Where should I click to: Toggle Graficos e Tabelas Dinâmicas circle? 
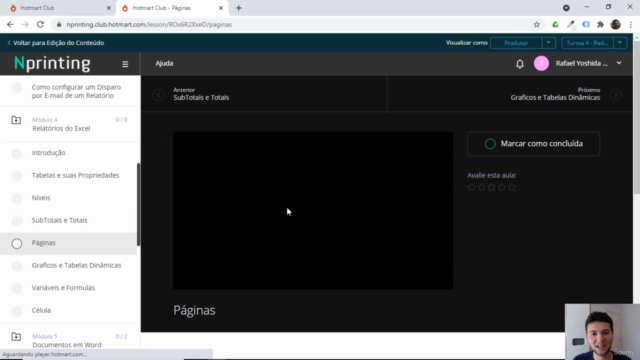(x=17, y=266)
